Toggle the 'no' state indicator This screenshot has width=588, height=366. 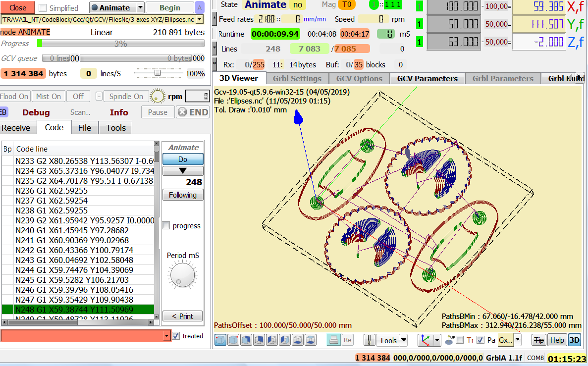[x=298, y=4]
